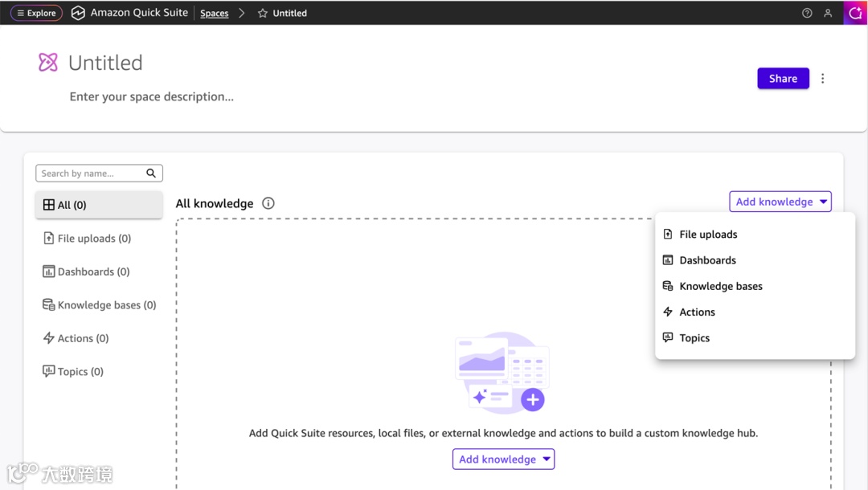Select Dashboards (0) filter
This screenshot has width=868, height=490.
pos(86,272)
